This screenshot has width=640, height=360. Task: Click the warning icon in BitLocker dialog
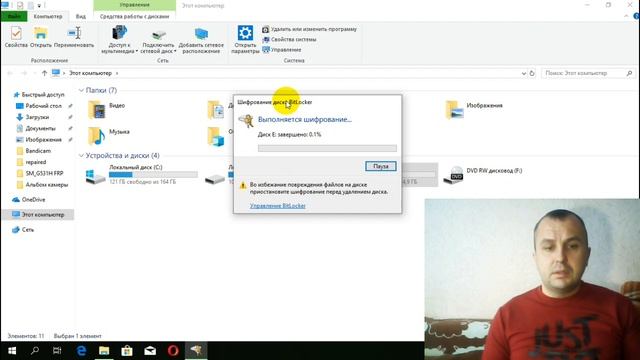243,186
